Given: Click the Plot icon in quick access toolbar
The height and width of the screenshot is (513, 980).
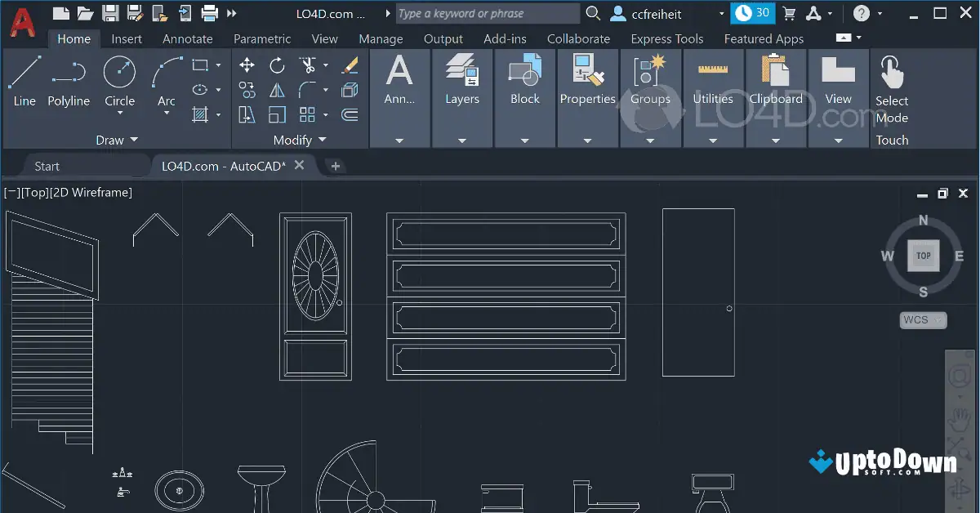Looking at the screenshot, I should click(210, 12).
